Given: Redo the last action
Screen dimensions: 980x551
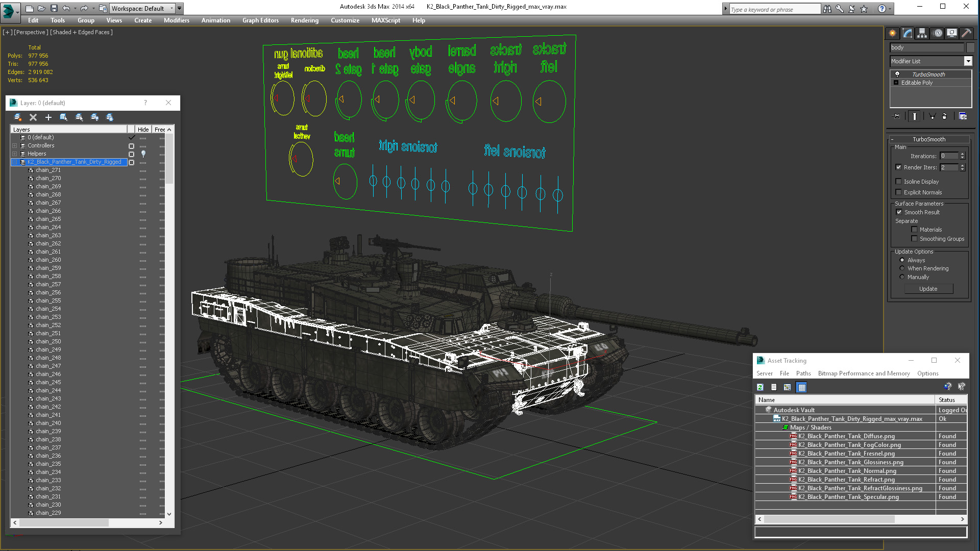Looking at the screenshot, I should point(84,8).
